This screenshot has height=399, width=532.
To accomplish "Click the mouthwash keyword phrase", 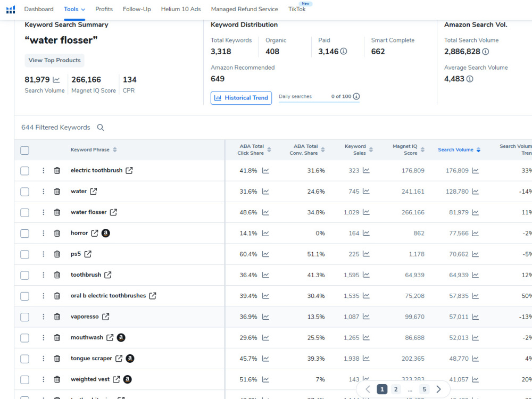I will (x=87, y=337).
